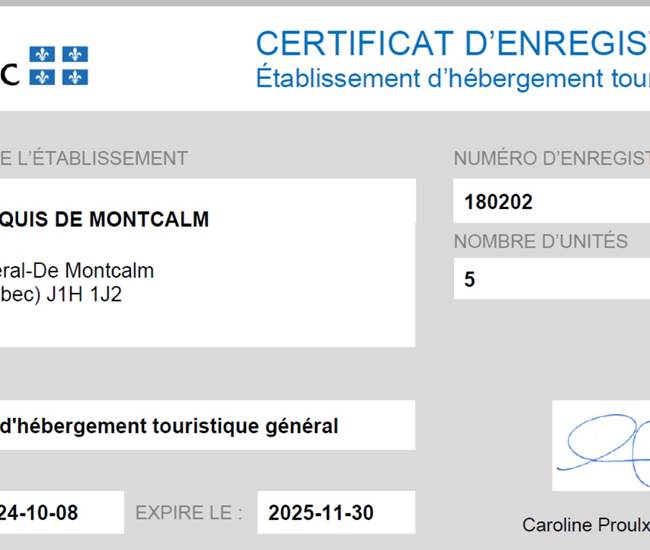The height and width of the screenshot is (550, 650).
Task: Click the top-left fleur-de-lis square
Action: pyautogui.click(x=42, y=54)
